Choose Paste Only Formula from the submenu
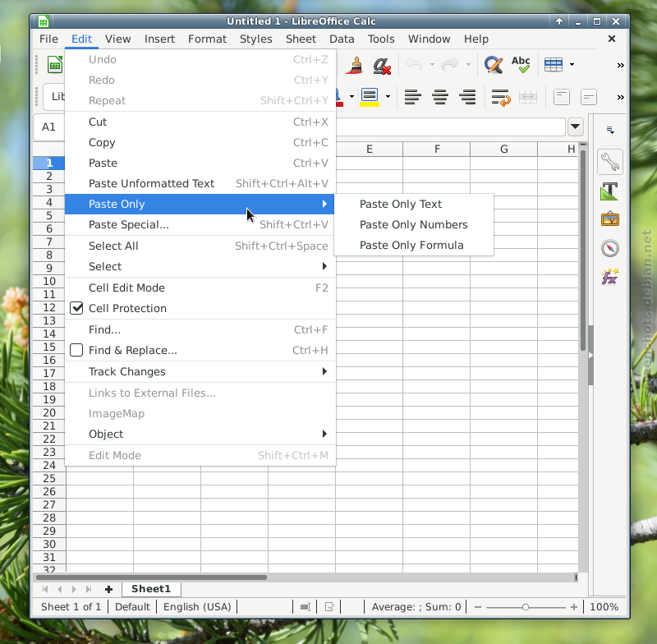This screenshot has height=644, width=657. pyautogui.click(x=414, y=245)
